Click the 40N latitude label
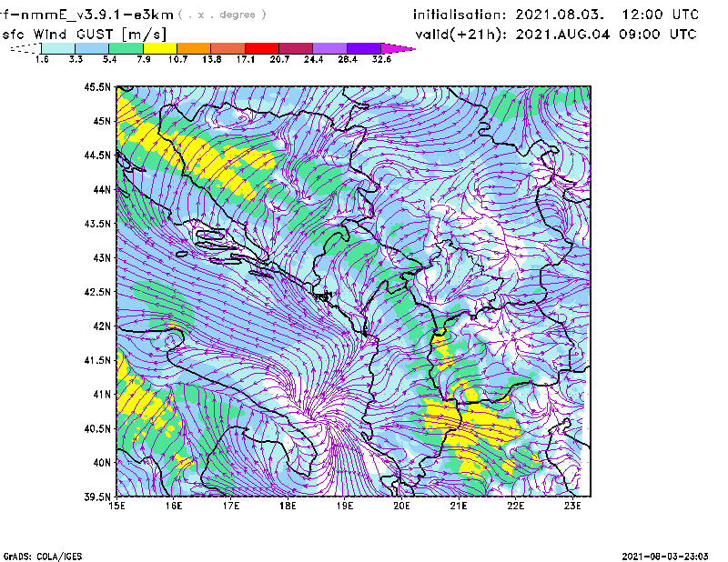The width and height of the screenshot is (728, 562). pos(102,463)
